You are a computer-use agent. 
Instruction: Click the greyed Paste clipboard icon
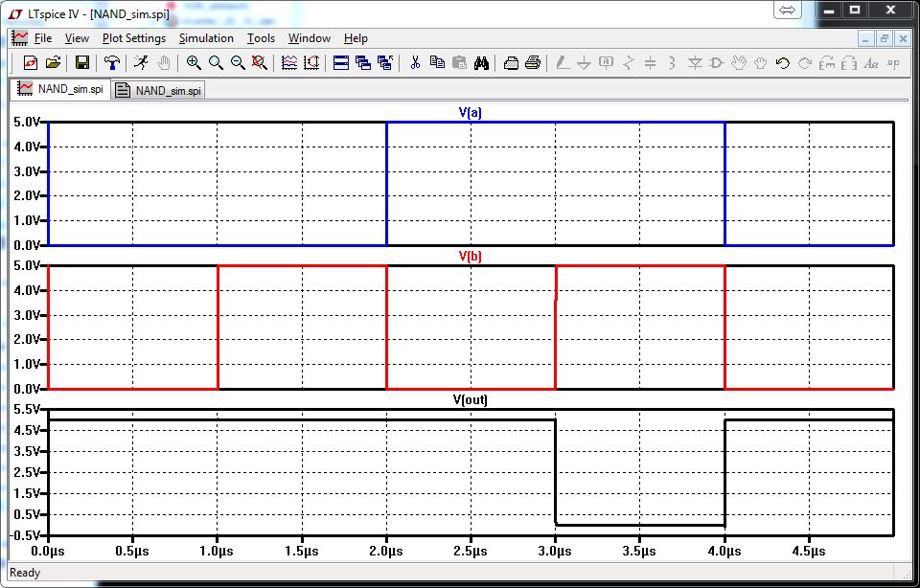[459, 63]
